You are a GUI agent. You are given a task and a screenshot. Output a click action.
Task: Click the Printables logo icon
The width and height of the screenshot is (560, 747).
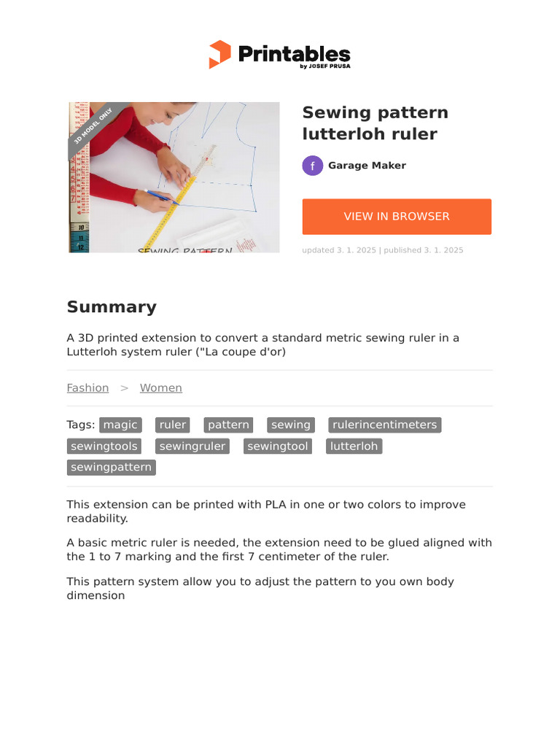tap(219, 54)
